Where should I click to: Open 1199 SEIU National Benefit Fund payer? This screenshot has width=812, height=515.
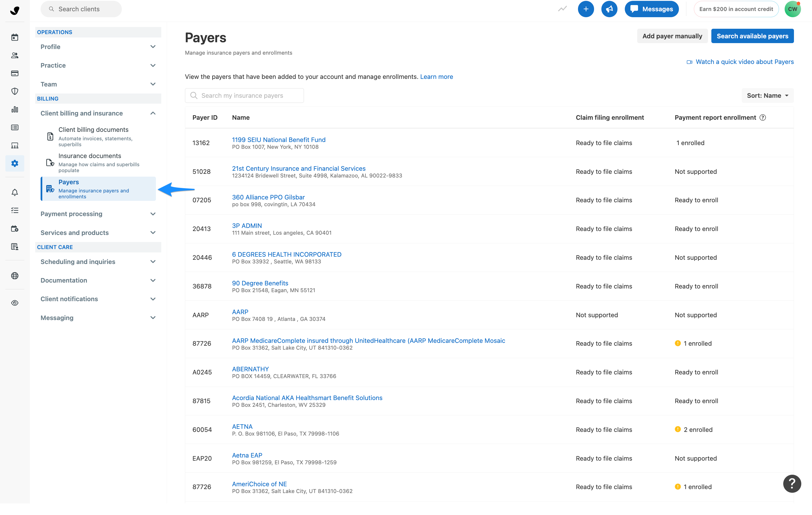279,140
